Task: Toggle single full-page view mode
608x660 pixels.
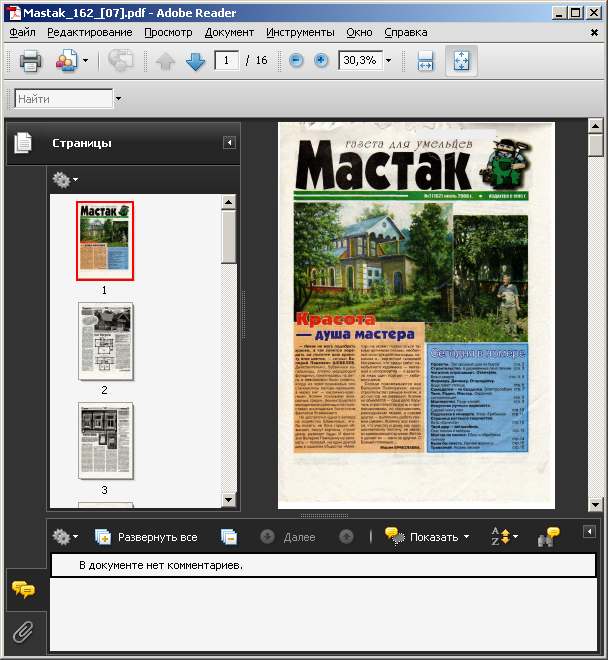Action: [x=461, y=61]
